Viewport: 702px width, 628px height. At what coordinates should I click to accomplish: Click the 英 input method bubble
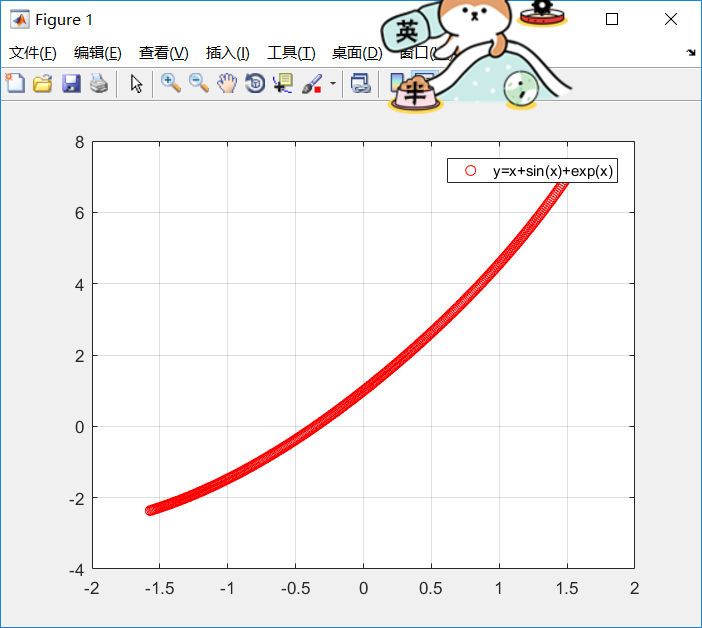[406, 31]
